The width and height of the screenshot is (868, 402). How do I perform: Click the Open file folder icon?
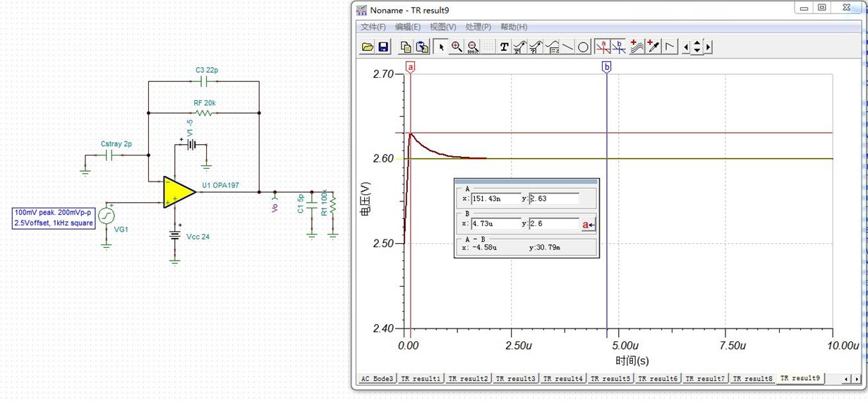tap(367, 47)
